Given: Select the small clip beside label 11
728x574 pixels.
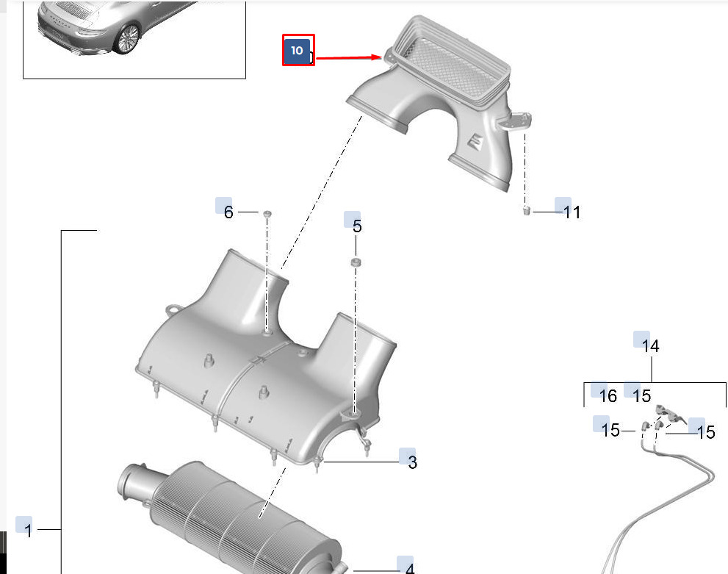Looking at the screenshot, I should click(x=527, y=211).
